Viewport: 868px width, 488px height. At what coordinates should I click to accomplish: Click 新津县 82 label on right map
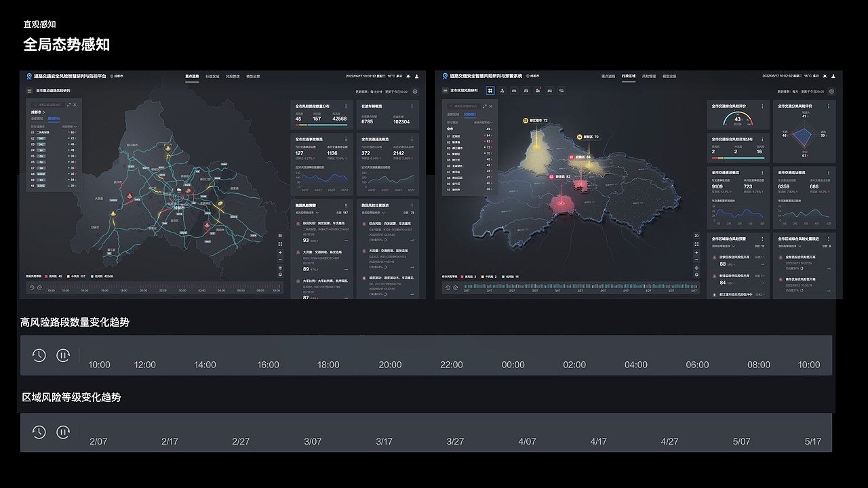coord(559,176)
